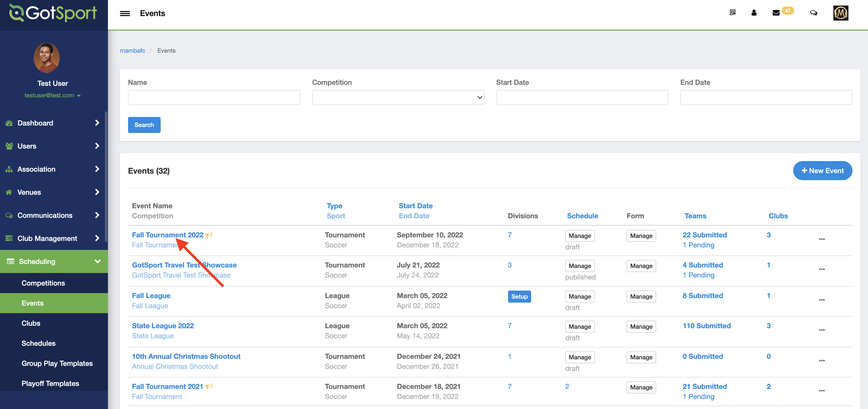Click the New Event button
The height and width of the screenshot is (409, 868).
[x=823, y=171]
